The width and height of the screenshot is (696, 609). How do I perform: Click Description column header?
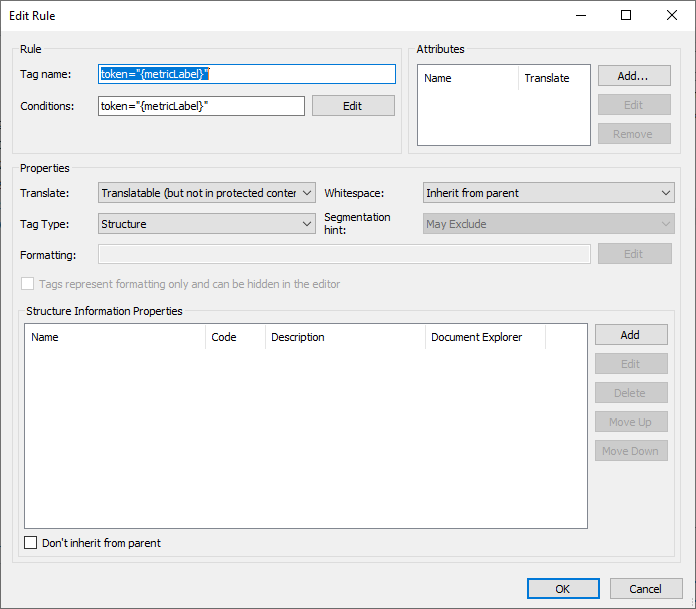[x=345, y=337]
